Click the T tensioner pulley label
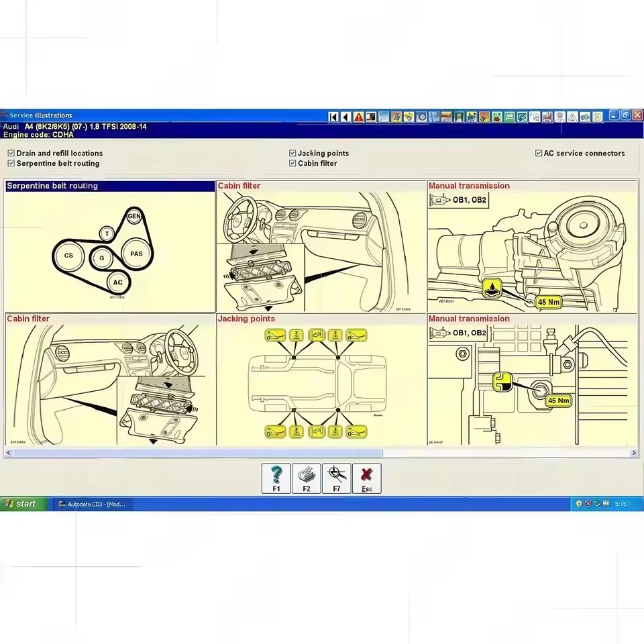 pyautogui.click(x=107, y=234)
